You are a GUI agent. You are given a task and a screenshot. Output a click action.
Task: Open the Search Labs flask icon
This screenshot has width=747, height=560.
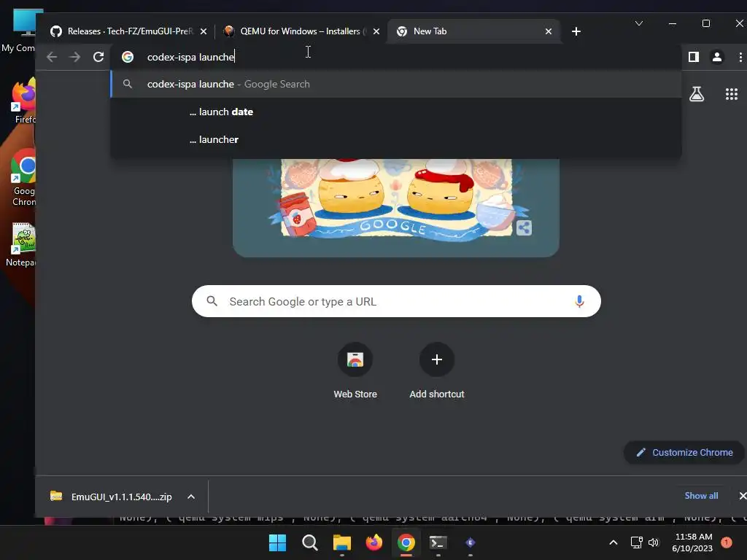pos(697,94)
